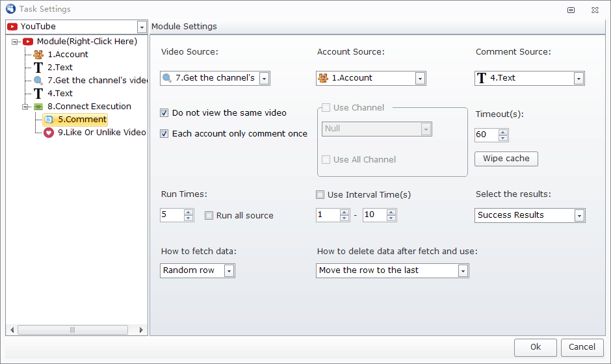Click the Connect Execution node icon

[x=38, y=107]
